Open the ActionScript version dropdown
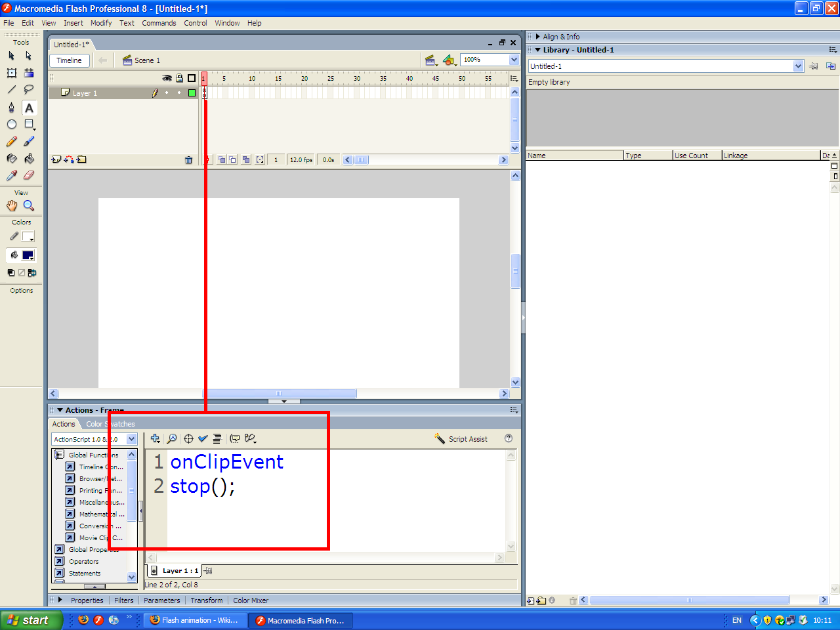 (131, 439)
